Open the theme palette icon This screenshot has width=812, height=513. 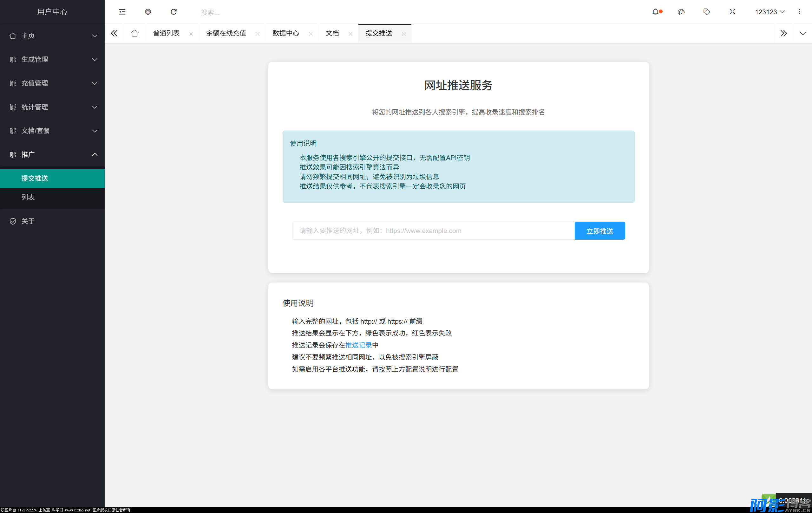(x=681, y=12)
